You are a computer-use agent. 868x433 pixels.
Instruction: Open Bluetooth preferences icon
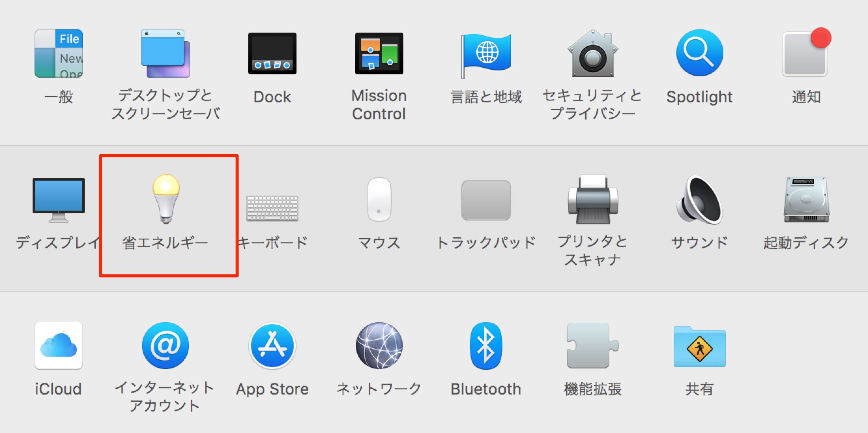pos(486,346)
